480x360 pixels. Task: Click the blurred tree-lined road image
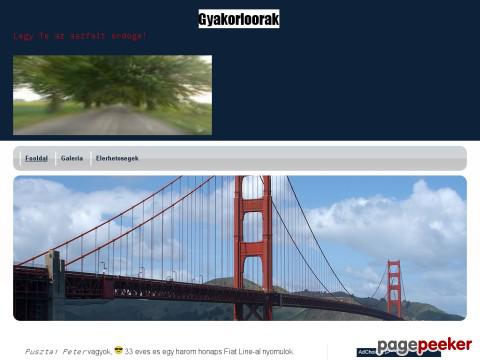click(112, 95)
